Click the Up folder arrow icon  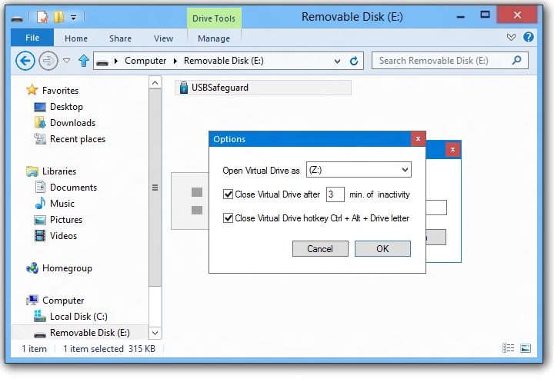point(83,61)
